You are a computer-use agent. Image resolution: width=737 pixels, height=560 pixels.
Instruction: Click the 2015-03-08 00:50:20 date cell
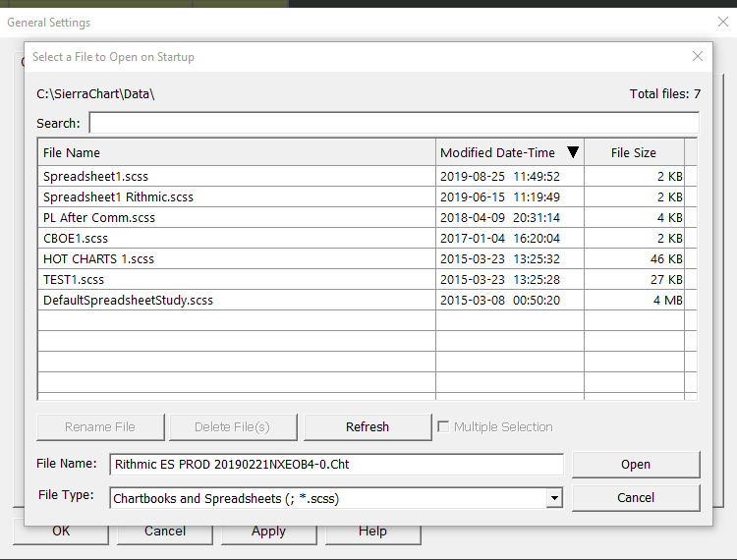509,301
